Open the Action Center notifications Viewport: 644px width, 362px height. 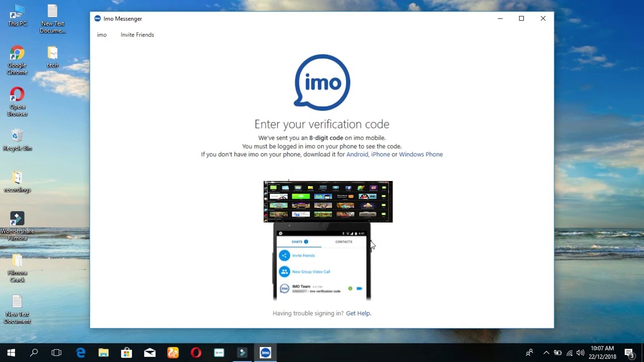629,352
